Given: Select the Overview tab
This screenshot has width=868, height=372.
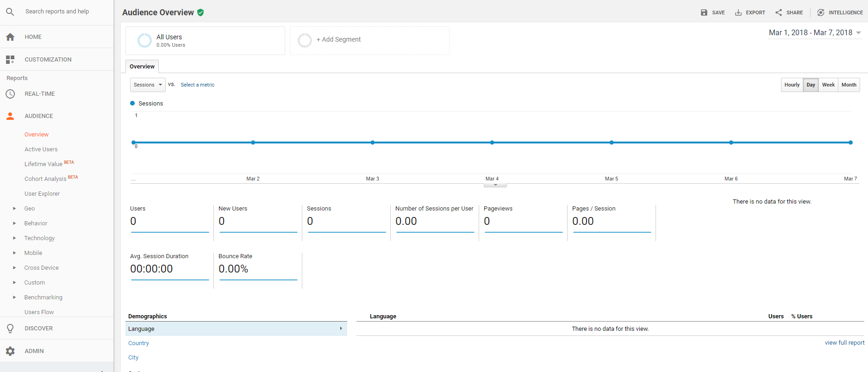Looking at the screenshot, I should tap(142, 67).
